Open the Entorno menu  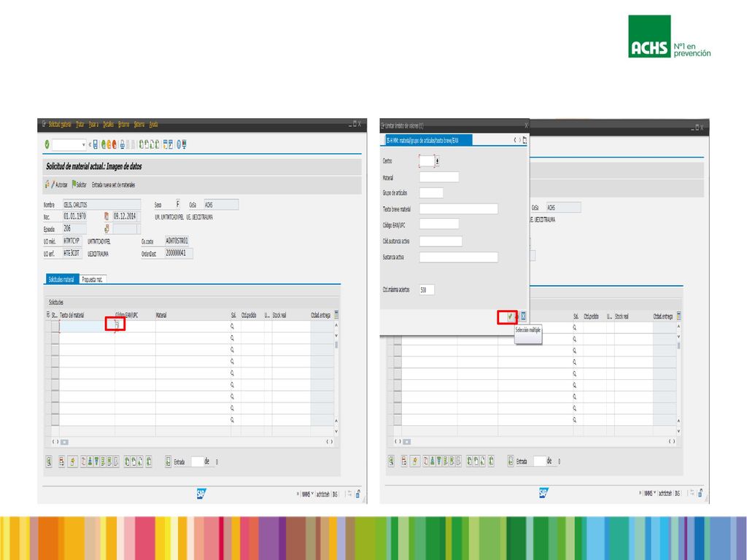(124, 124)
